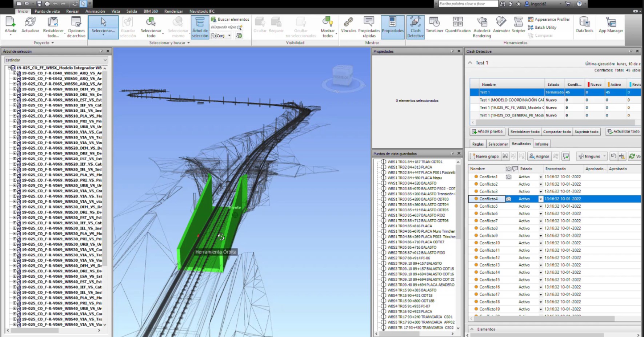This screenshot has height=337, width=644.
Task: Click the Añadir prueba button
Action: pyautogui.click(x=487, y=131)
